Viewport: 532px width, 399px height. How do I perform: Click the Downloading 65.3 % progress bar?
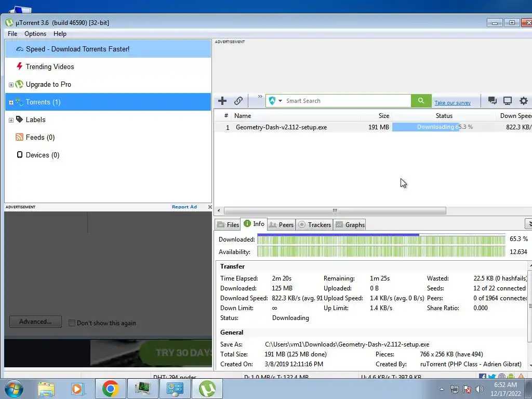(x=444, y=127)
